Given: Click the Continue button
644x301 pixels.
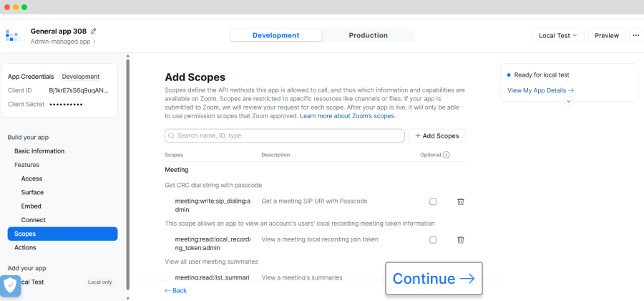Looking at the screenshot, I should coord(434,278).
